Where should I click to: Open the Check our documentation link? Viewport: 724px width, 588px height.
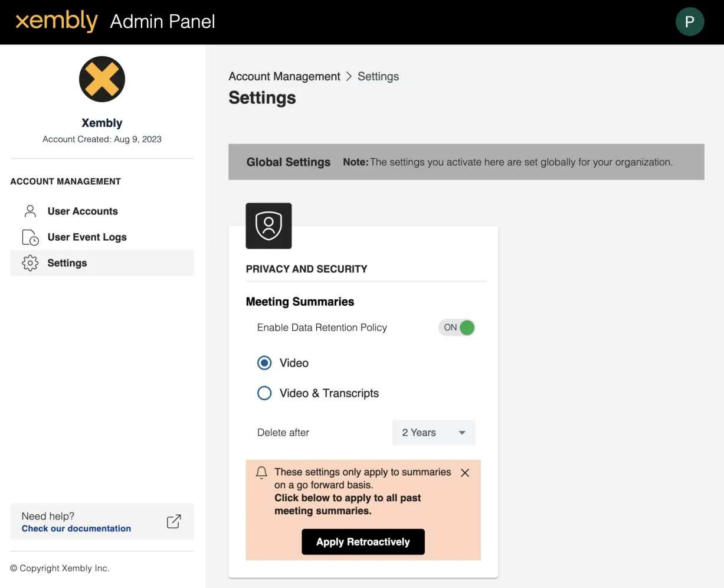pyautogui.click(x=76, y=528)
